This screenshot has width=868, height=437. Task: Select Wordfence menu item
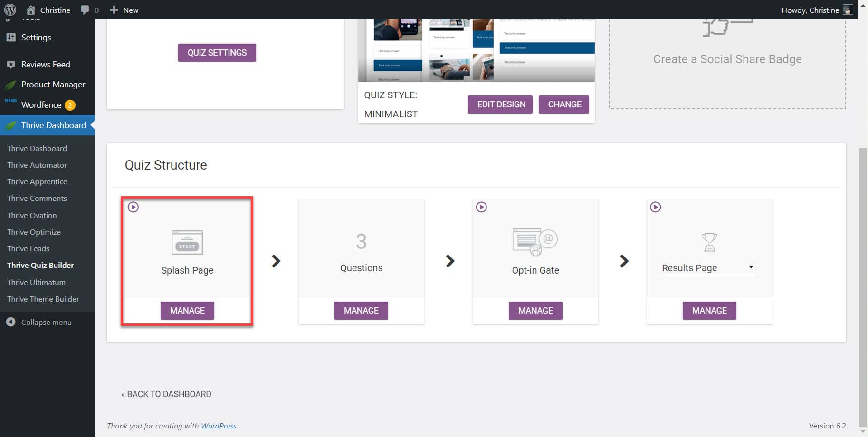pos(41,105)
